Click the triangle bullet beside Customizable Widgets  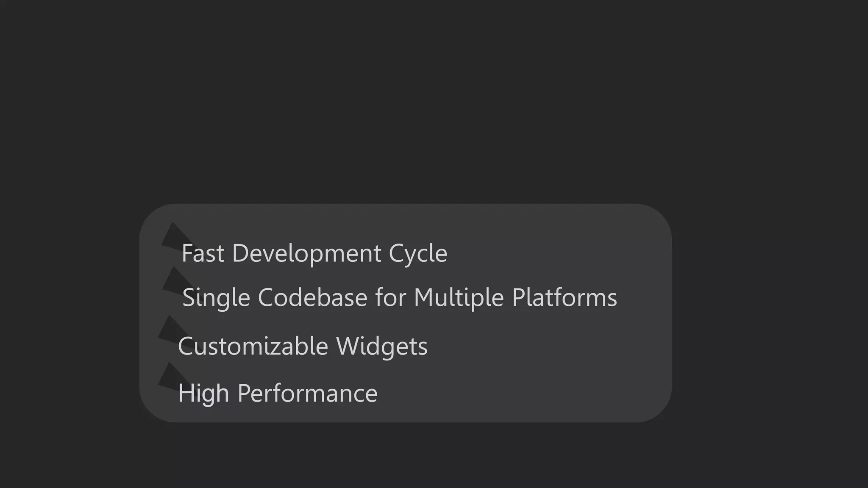point(170,329)
